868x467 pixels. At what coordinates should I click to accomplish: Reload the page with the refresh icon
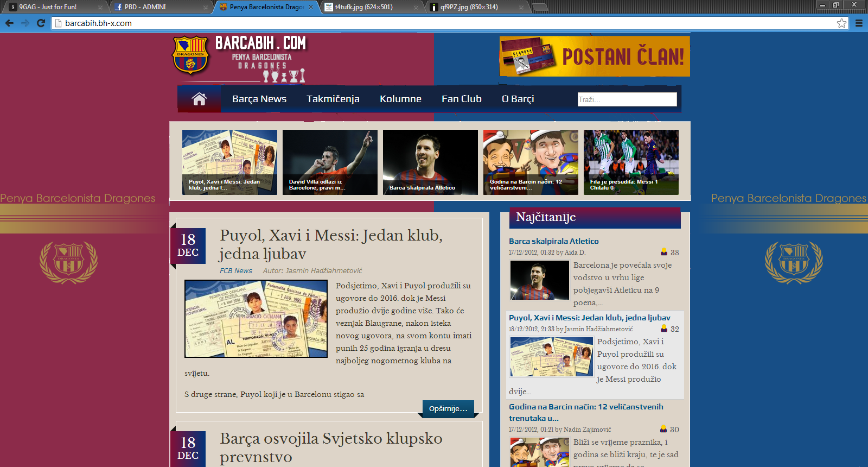click(x=41, y=23)
